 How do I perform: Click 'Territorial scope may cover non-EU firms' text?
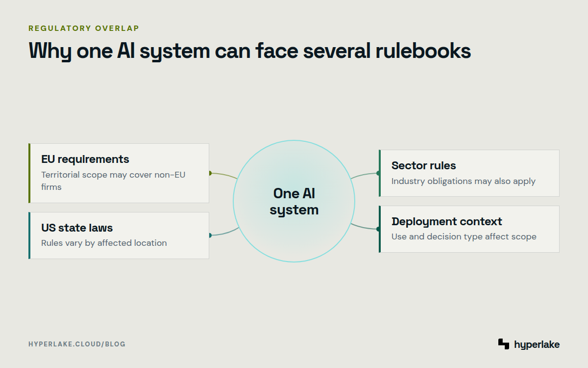(x=113, y=181)
